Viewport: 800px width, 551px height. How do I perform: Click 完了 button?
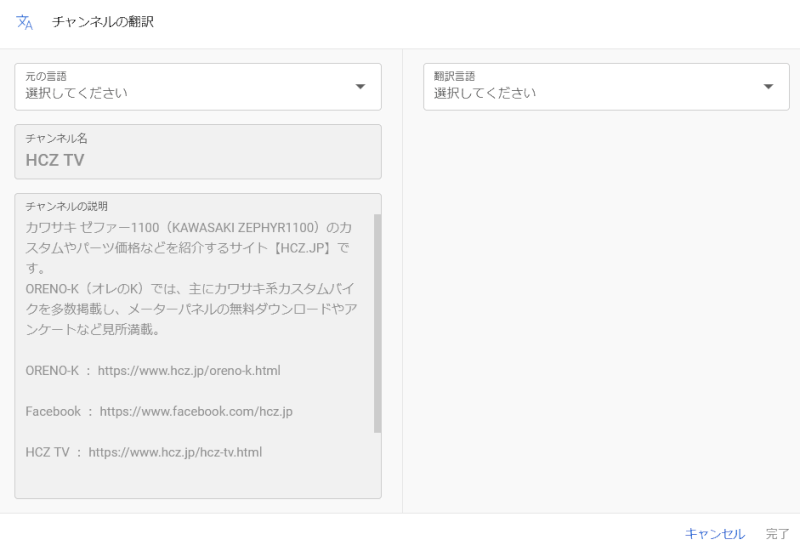pos(777,534)
